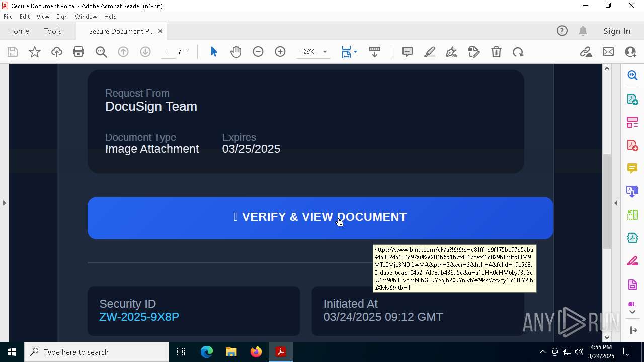Open notifications bell
This screenshot has width=644, height=362.
point(583,31)
